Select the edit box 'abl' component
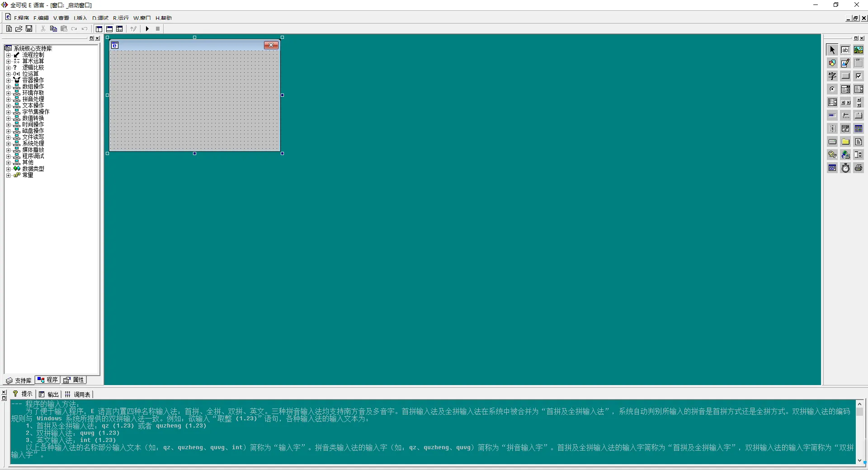Image resolution: width=868 pixels, height=470 pixels. (845, 50)
